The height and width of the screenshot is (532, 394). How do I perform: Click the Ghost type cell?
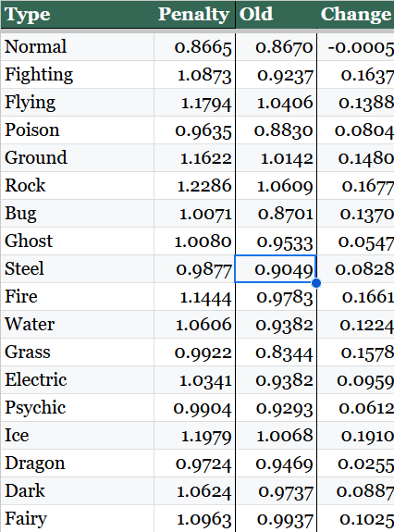pyautogui.click(x=78, y=241)
